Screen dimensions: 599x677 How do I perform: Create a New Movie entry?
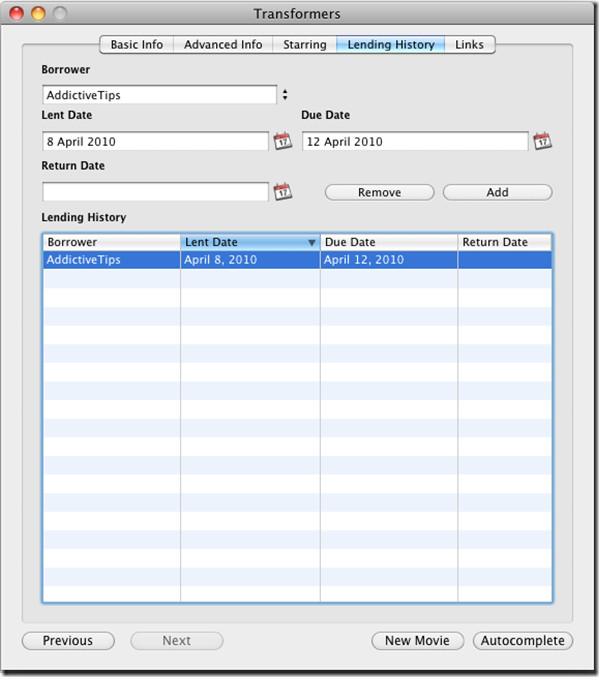coord(418,641)
